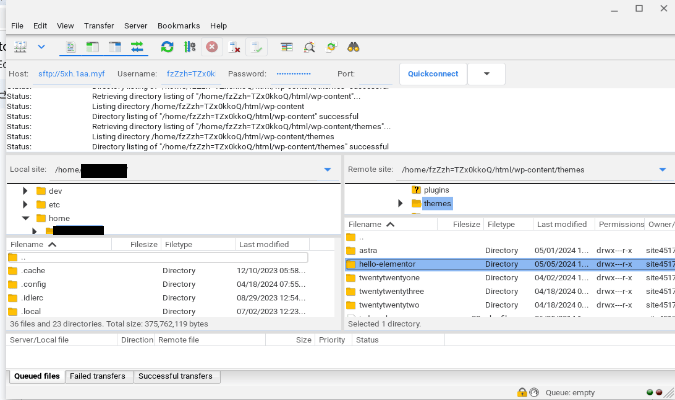Select the plugins folder in remote tree
Screen dimensions: 675x400
[436, 190]
